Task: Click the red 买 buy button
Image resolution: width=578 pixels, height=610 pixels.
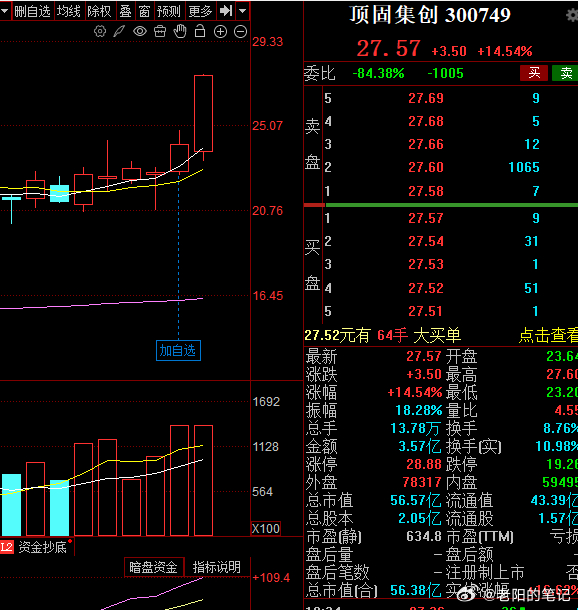Action: (x=534, y=73)
